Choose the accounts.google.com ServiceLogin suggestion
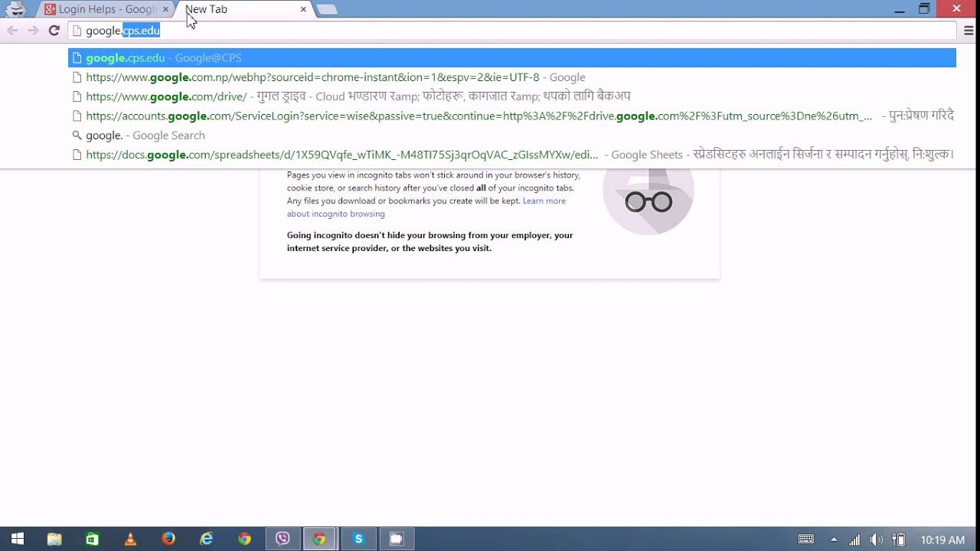Screen dimensions: 980x551 511,116
